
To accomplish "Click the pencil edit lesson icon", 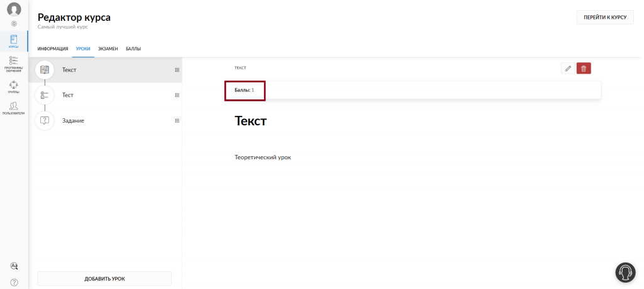I will (x=568, y=69).
